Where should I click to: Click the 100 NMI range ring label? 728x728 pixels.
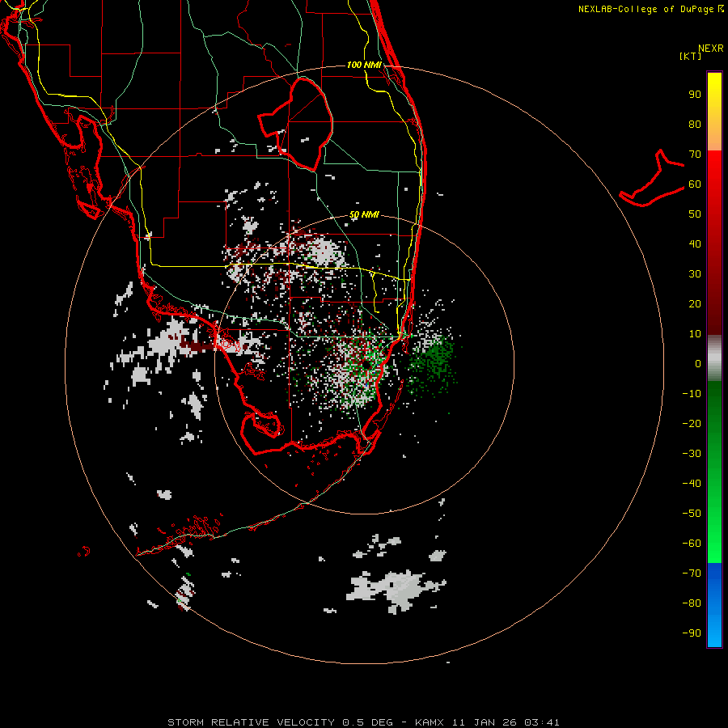pos(364,65)
